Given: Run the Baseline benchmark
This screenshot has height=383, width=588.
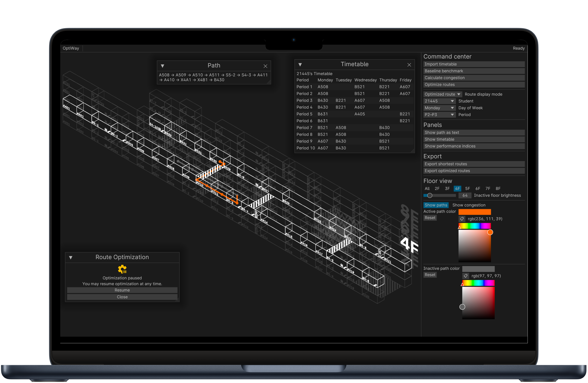Looking at the screenshot, I should coord(474,71).
